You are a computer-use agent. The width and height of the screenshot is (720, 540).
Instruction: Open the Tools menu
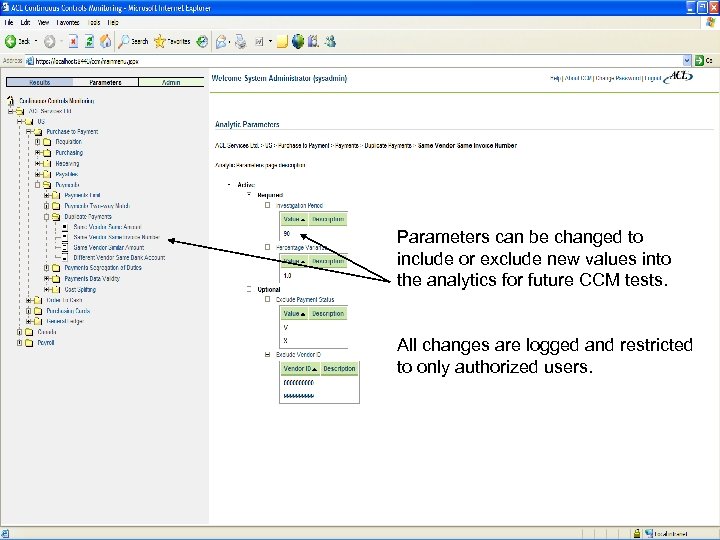click(94, 22)
